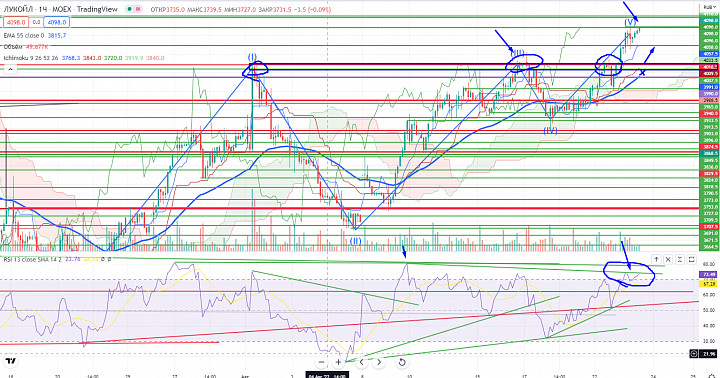The width and height of the screenshot is (720, 378).
Task: Select the RSI 13 close SMA indicator label
Action: [33, 260]
